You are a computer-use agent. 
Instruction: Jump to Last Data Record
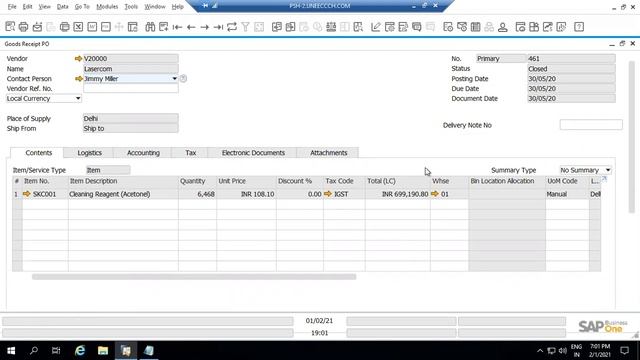(218, 27)
